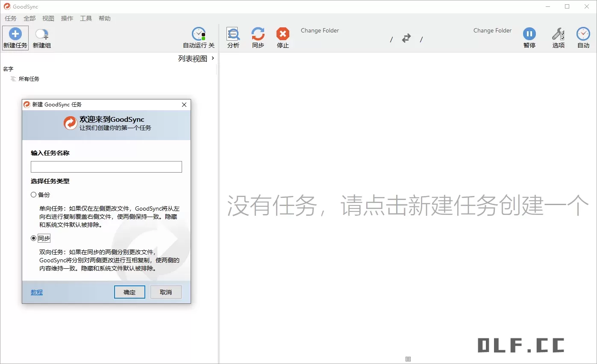Viewport: 597px width, 364px height.
Task: Select the 分析 analyze icon
Action: [233, 38]
